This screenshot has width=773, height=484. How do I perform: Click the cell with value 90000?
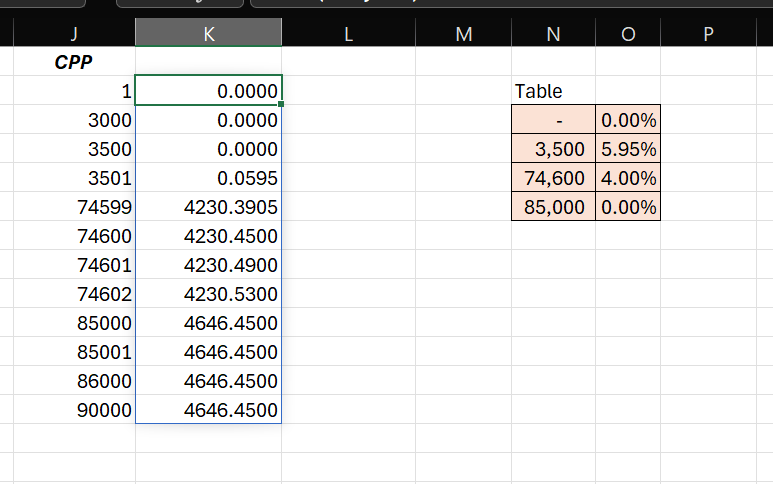(x=74, y=410)
